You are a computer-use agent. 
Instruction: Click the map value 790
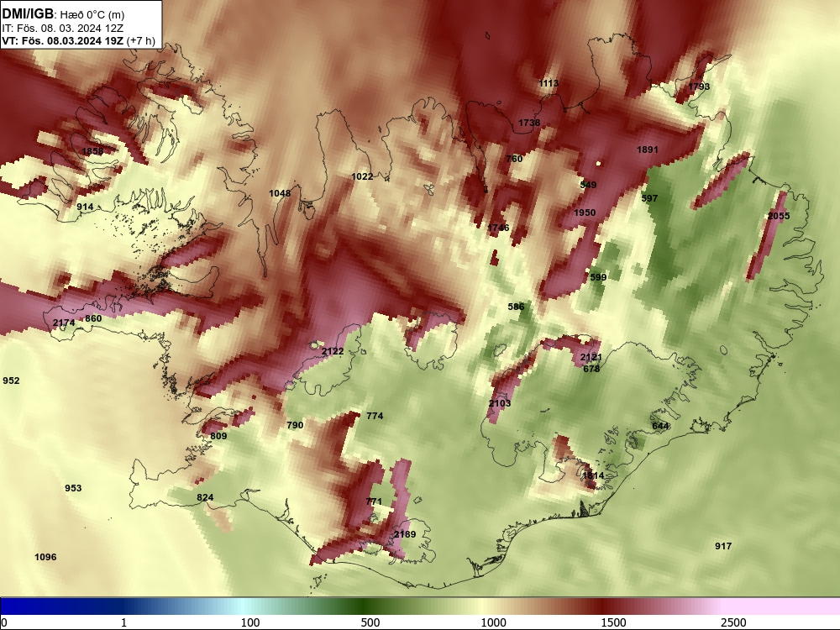295,425
